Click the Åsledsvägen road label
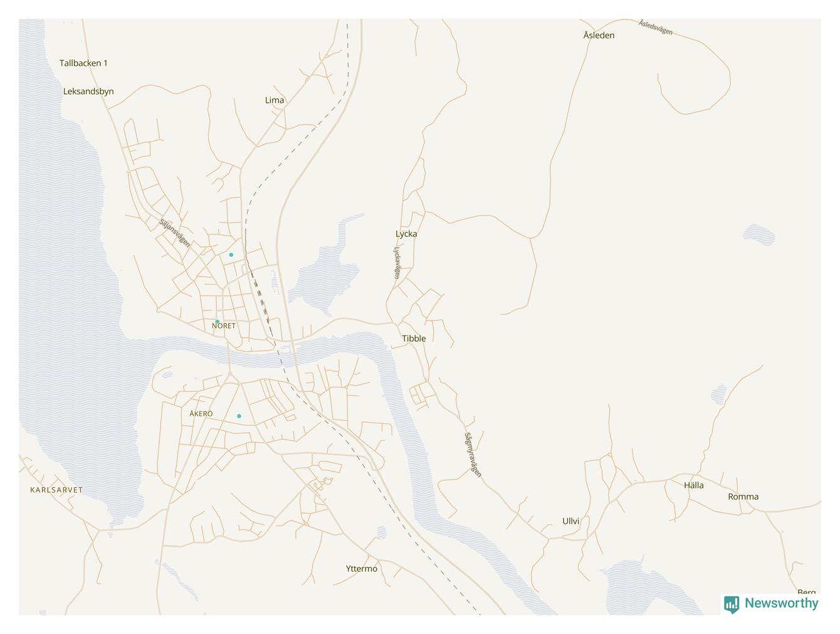840x634 pixels. point(656,27)
